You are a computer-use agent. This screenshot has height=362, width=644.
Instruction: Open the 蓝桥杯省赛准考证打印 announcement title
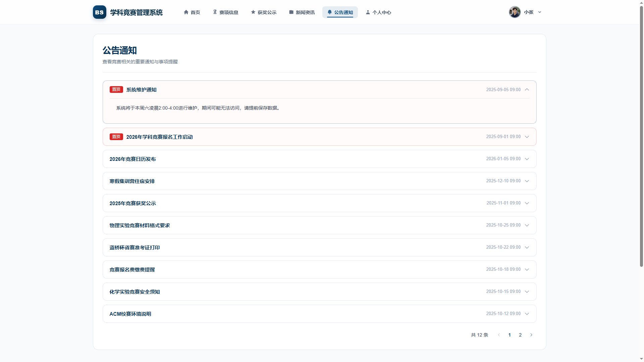[135, 247]
